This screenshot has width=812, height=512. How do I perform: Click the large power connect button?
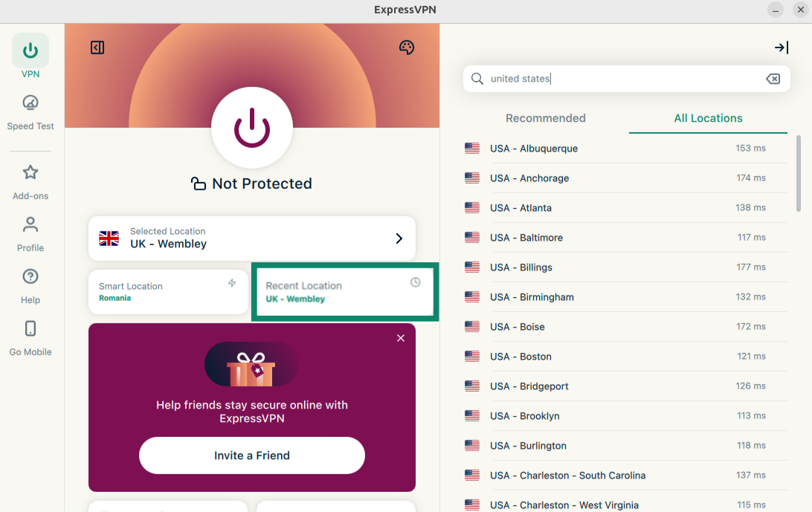click(x=251, y=128)
